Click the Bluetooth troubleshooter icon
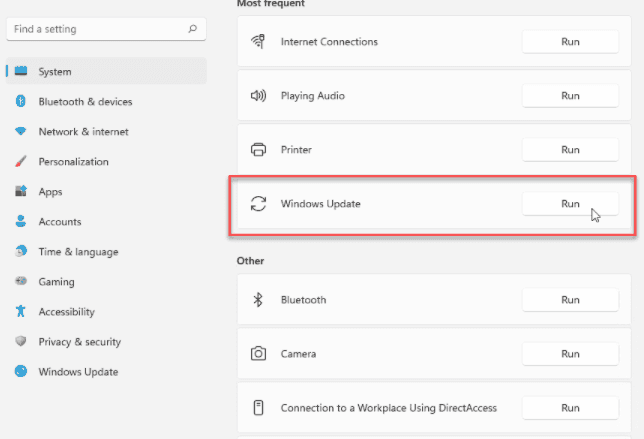This screenshot has height=439, width=644. pos(258,300)
